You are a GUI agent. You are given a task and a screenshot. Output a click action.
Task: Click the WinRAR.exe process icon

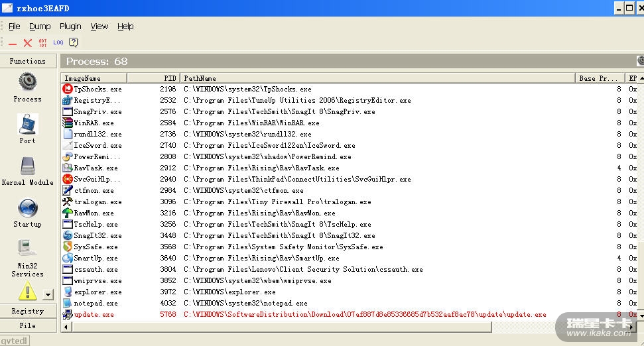pos(68,123)
